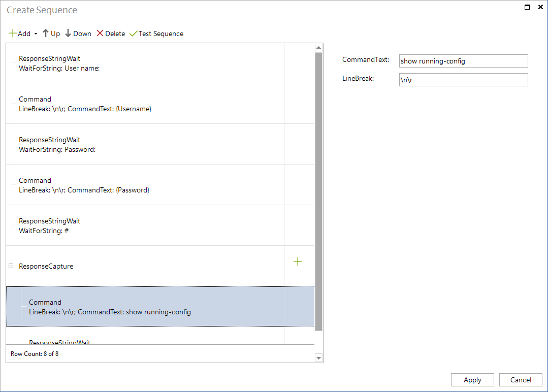Screen dimensions: 548x392
Task: Delete the selected Command step
Action: (x=111, y=34)
